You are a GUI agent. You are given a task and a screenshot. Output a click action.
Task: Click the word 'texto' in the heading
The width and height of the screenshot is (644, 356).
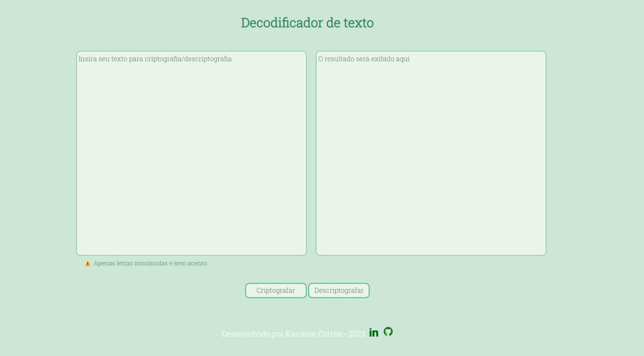(358, 23)
